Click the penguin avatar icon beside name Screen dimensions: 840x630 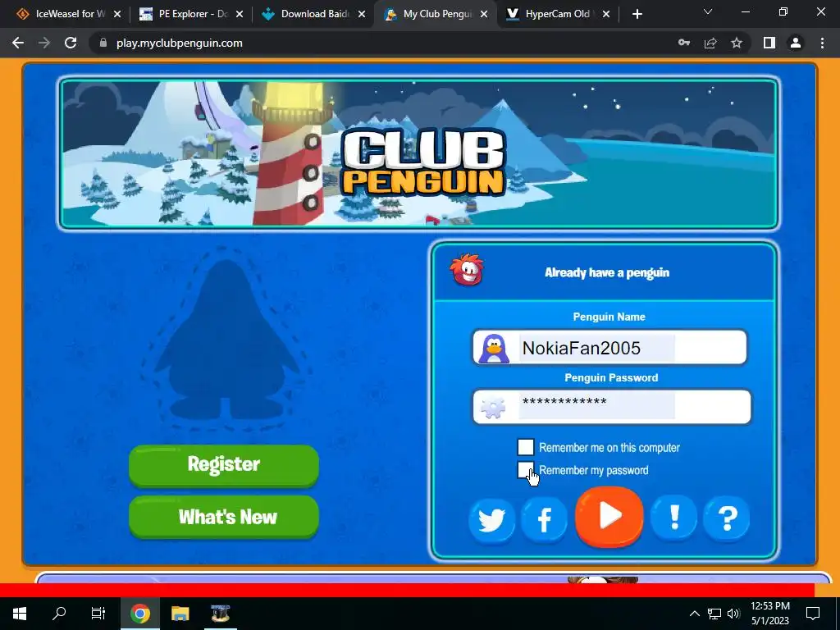point(493,348)
